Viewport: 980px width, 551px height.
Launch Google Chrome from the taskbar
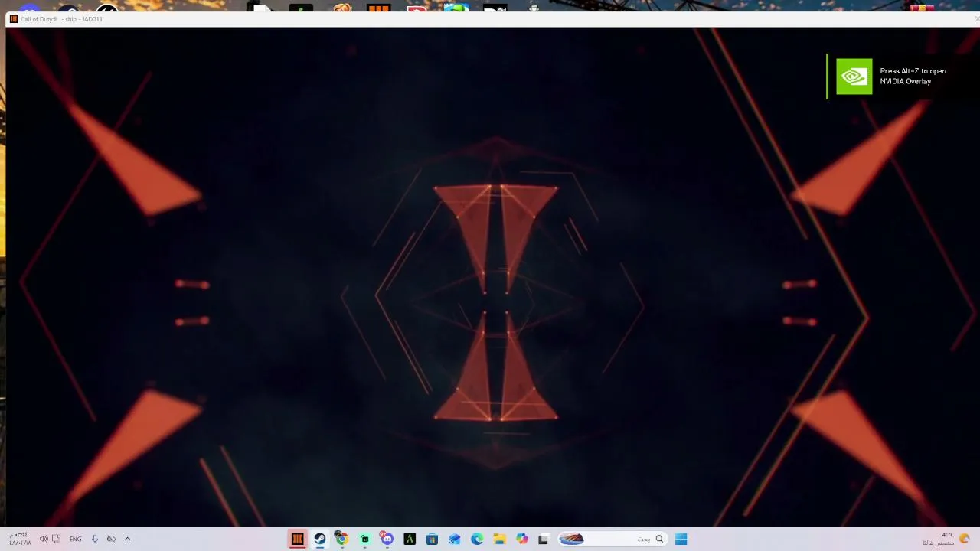342,539
